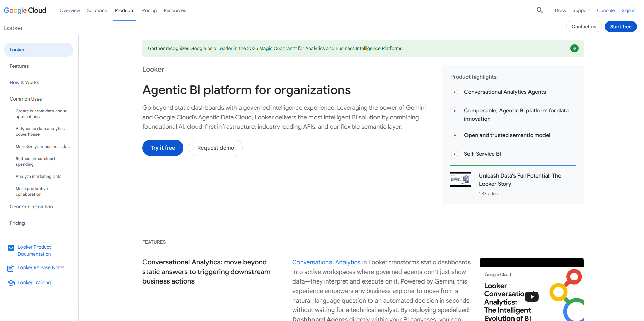644x321 pixels.
Task: Click the Request demo button
Action: pos(216,148)
